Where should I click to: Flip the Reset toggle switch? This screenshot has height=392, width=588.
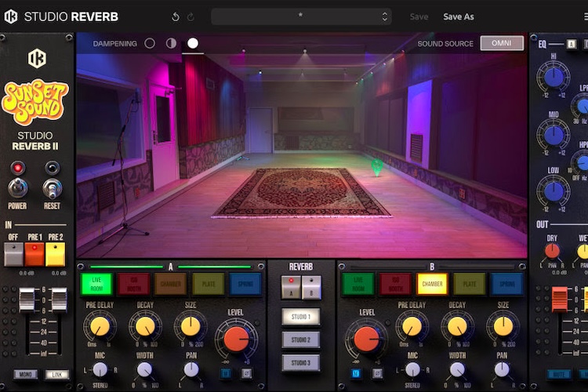coord(53,188)
